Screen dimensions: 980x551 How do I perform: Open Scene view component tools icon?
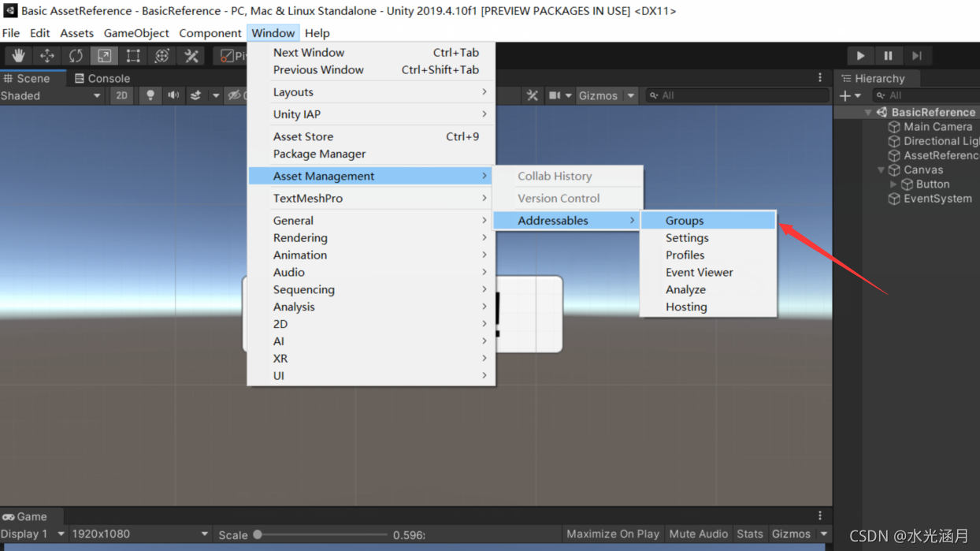pos(533,95)
